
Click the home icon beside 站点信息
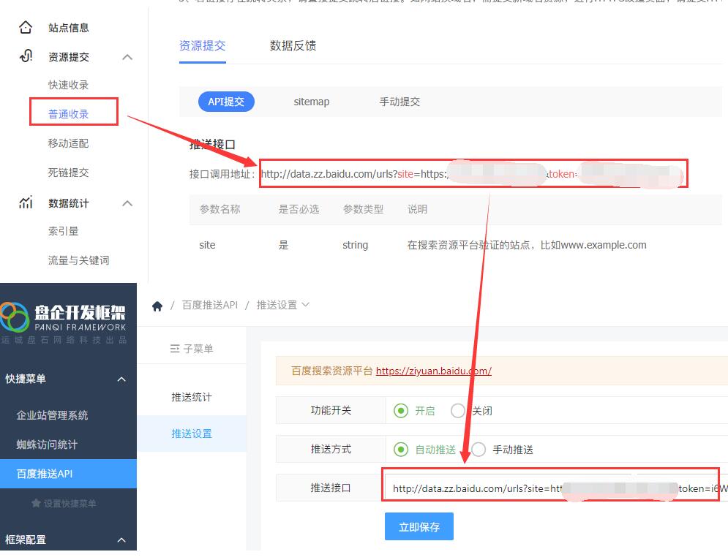[26, 28]
